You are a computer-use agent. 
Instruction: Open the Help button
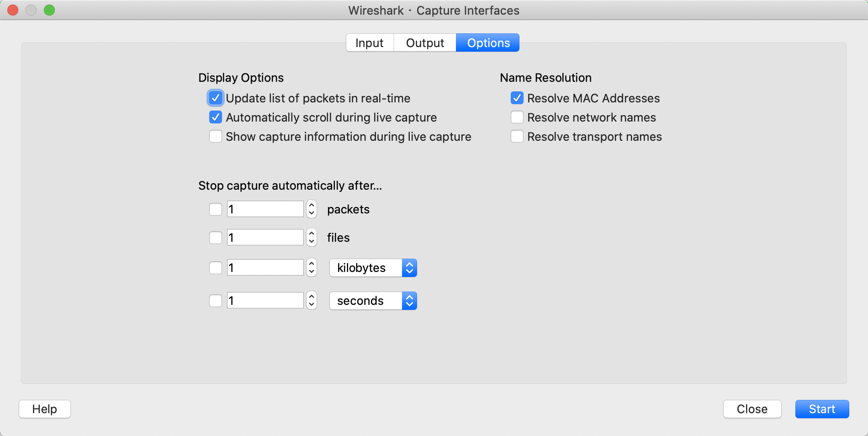pyautogui.click(x=45, y=409)
